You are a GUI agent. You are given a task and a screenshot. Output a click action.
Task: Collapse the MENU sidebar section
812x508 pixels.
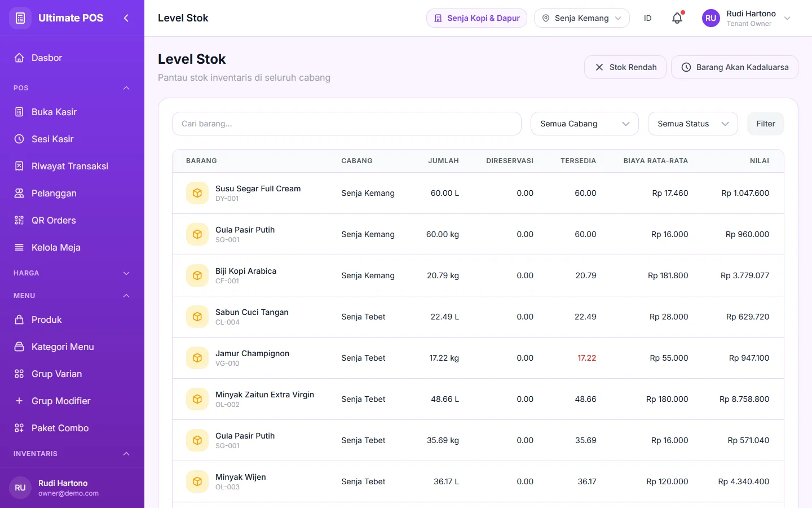tap(72, 296)
